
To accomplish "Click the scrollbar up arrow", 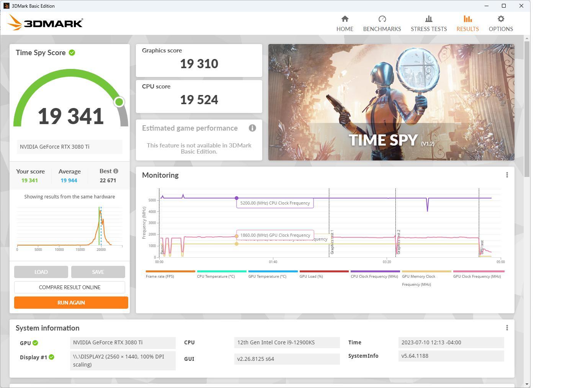I will (527, 38).
